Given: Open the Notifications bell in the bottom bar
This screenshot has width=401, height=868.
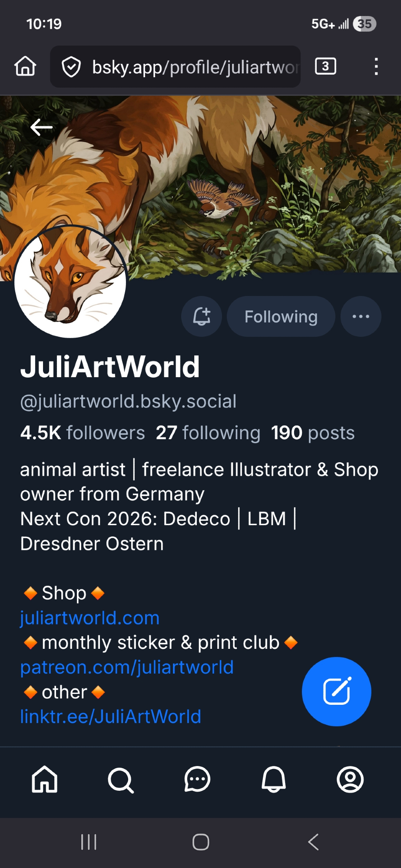Looking at the screenshot, I should point(274,779).
